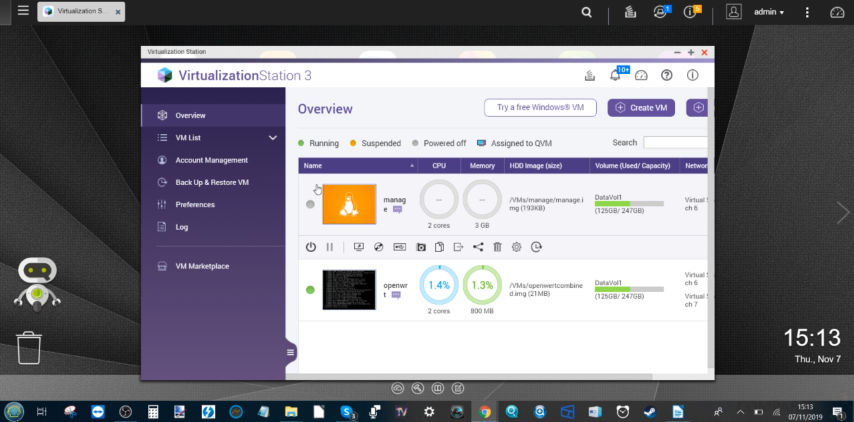854x422 pixels.
Task: Click the powered-off status dot of manage
Action: [310, 204]
